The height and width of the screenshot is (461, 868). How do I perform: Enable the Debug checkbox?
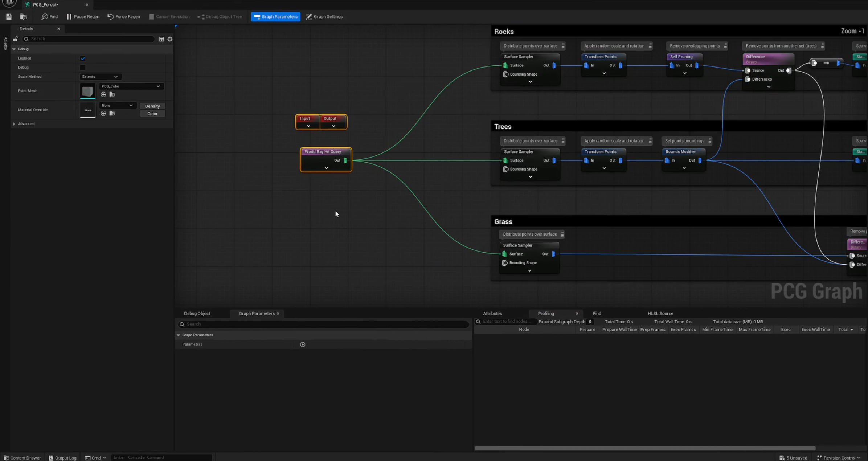83,68
